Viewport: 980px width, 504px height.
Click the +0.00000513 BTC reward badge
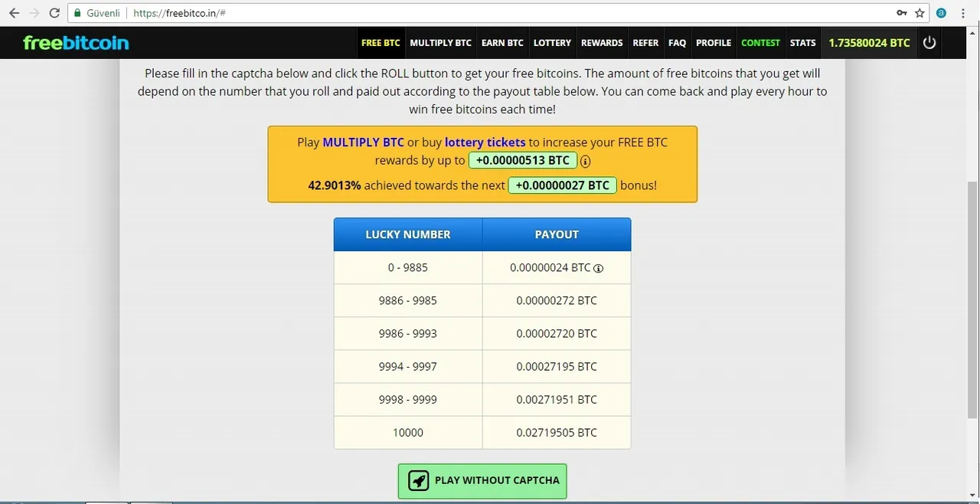click(x=523, y=160)
